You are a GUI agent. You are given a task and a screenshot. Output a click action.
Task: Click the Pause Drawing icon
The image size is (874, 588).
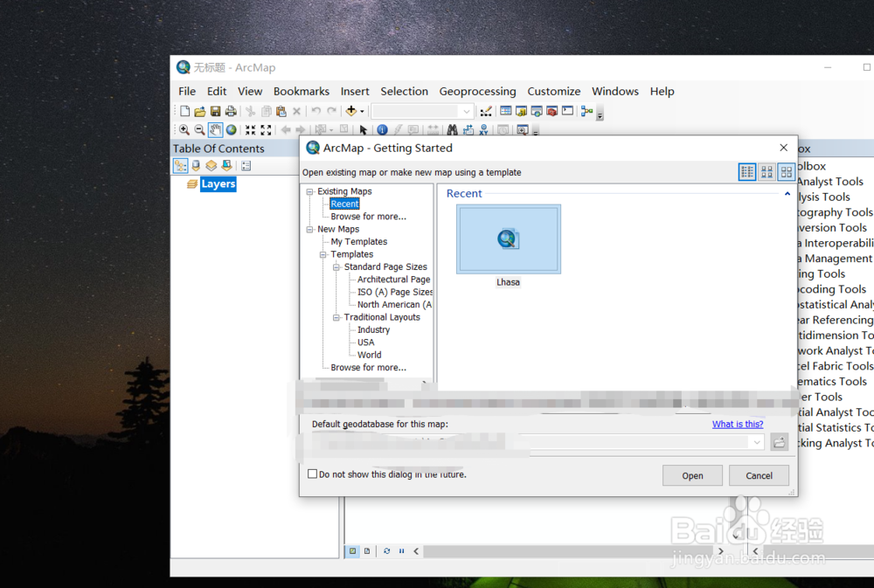401,550
